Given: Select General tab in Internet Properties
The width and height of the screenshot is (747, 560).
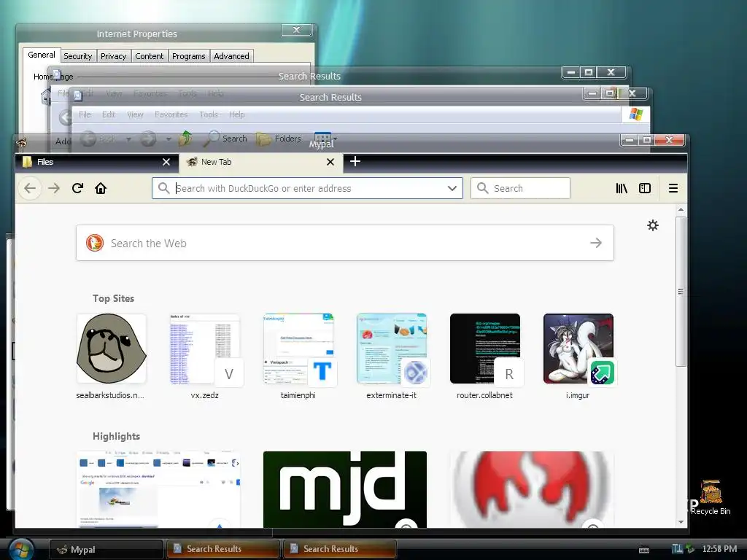Looking at the screenshot, I should (42, 55).
